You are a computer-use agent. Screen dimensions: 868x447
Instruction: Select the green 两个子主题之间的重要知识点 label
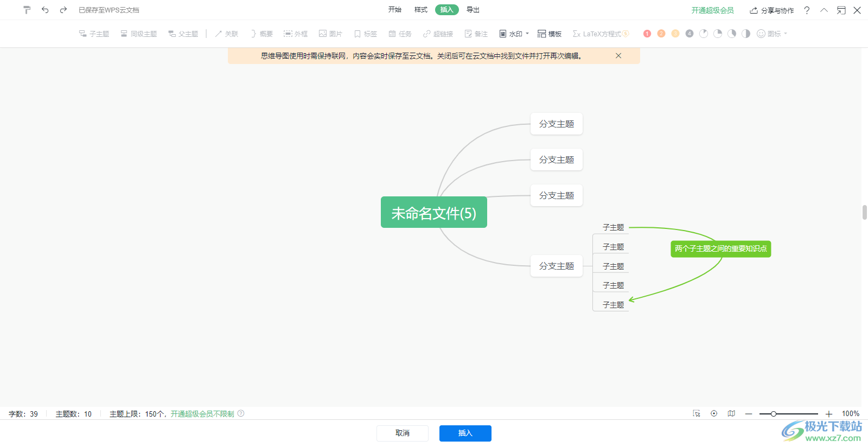[721, 249]
